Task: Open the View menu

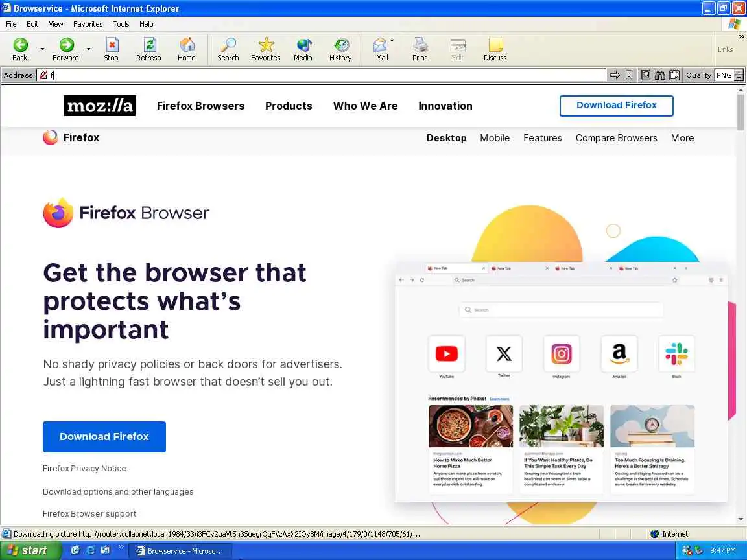Action: (56, 24)
